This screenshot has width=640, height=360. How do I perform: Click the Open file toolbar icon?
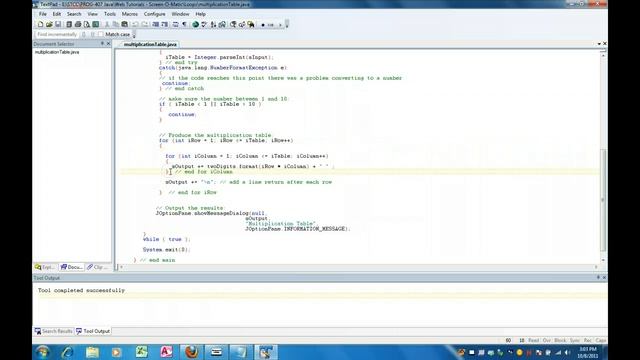(49, 24)
